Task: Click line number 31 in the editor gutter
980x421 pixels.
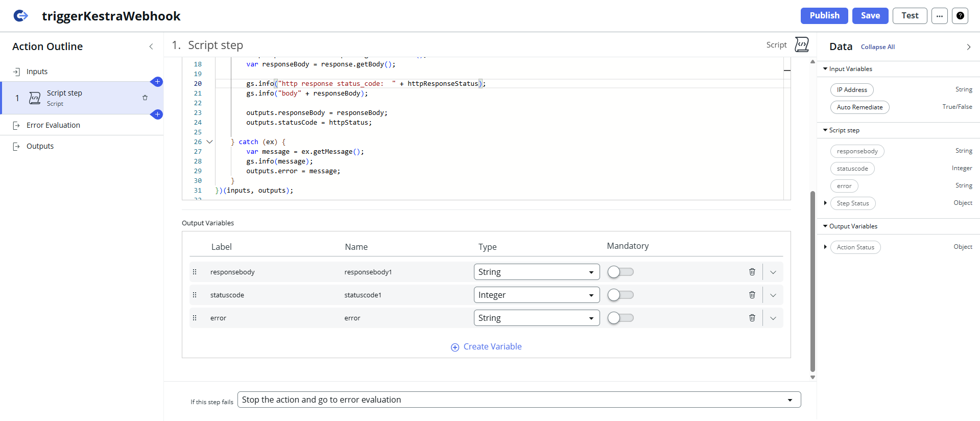Action: pos(198,191)
